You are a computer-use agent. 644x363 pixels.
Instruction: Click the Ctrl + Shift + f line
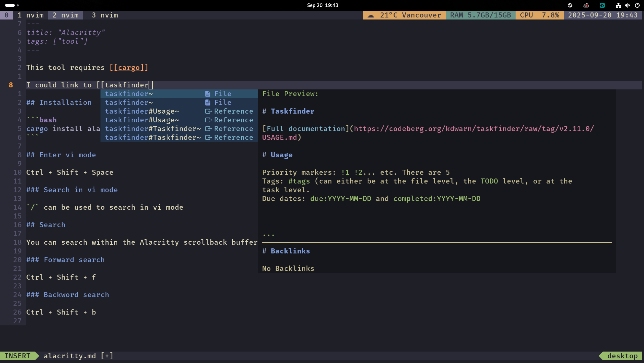click(x=61, y=277)
